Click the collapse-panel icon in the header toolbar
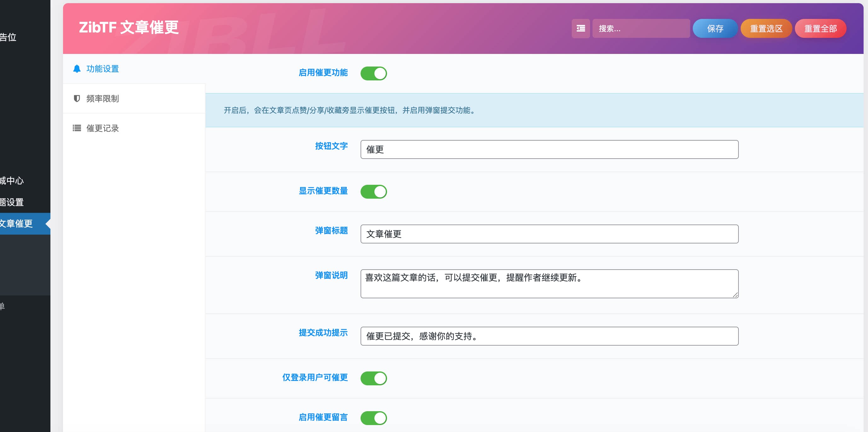Image resolution: width=868 pixels, height=432 pixels. click(x=581, y=28)
